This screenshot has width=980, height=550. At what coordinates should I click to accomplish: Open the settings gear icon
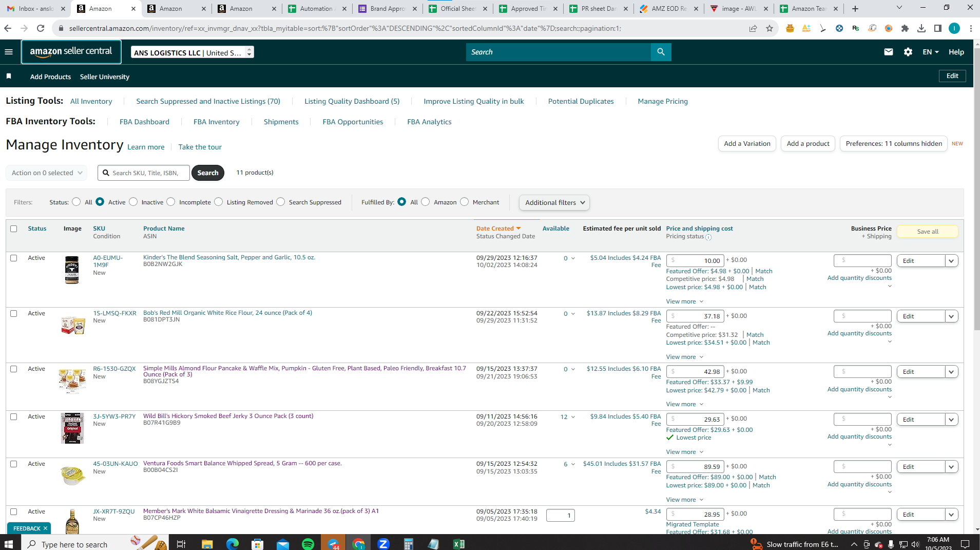tap(908, 52)
